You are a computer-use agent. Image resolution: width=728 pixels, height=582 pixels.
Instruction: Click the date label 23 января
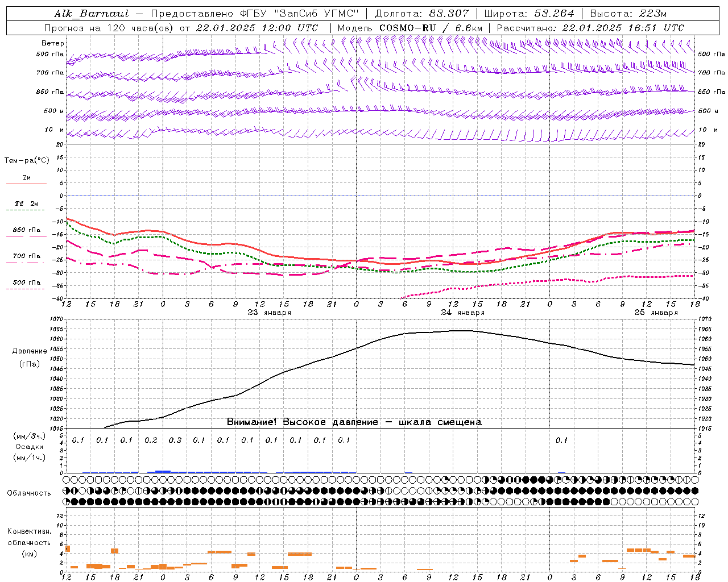pos(269,313)
